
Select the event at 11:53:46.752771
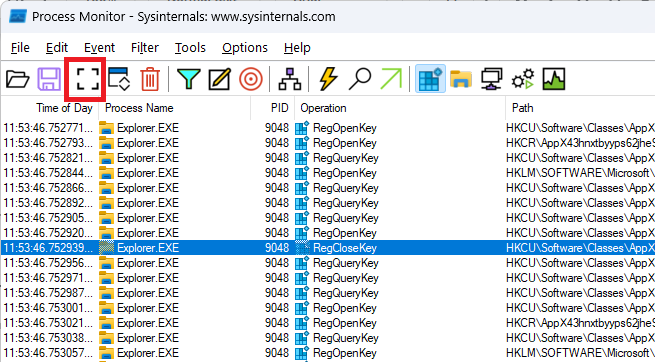click(x=328, y=128)
